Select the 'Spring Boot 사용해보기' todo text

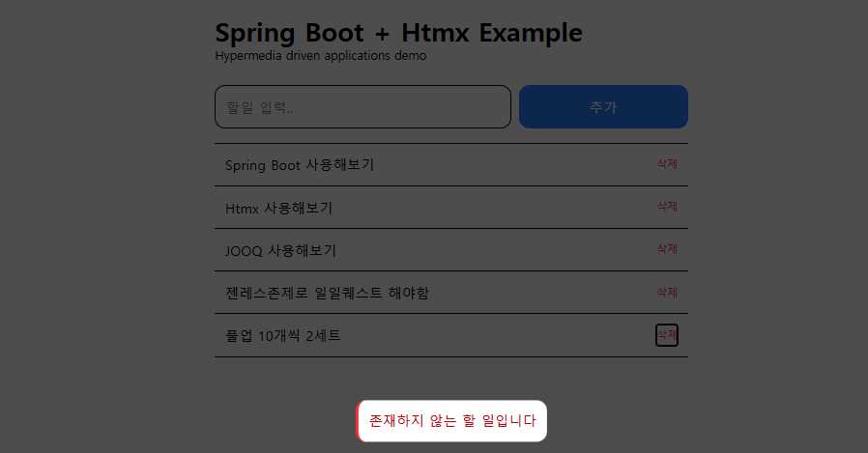[x=300, y=165]
